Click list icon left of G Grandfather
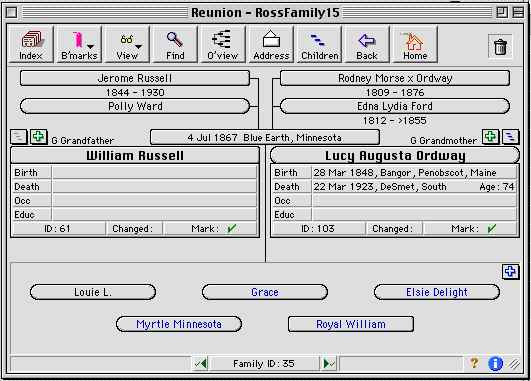Screen dimensions: 531x381 click(x=19, y=137)
